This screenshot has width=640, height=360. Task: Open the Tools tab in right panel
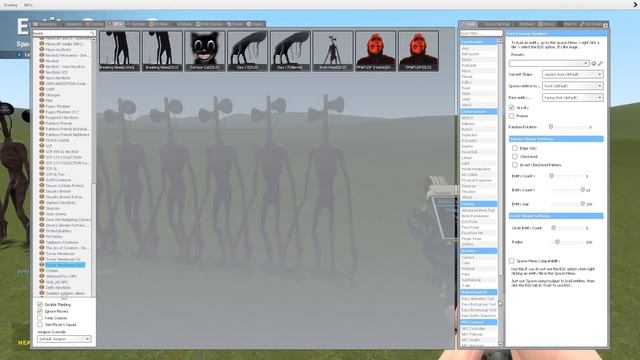[469, 24]
